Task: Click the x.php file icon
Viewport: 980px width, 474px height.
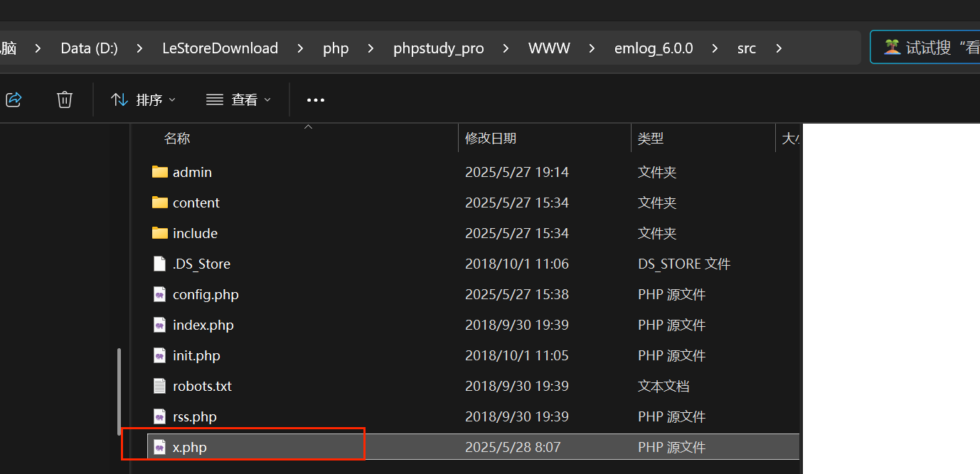Action: click(x=160, y=447)
